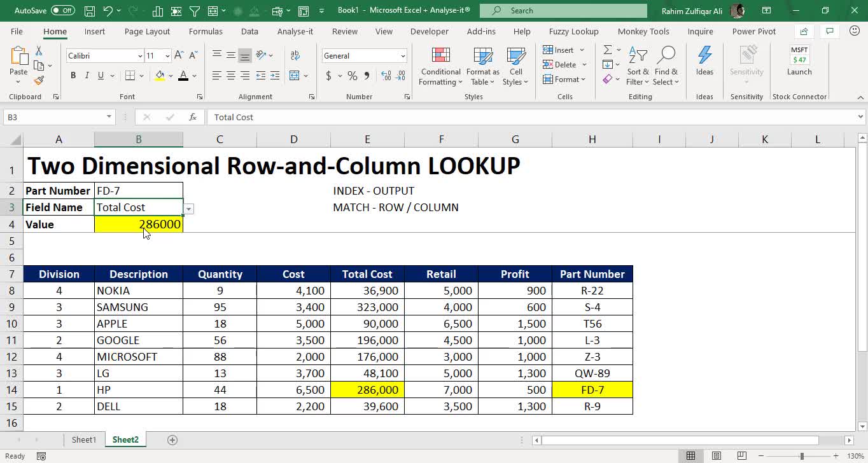Toggle AutoSave switch off/on
This screenshot has height=463, width=868.
pyautogui.click(x=62, y=10)
